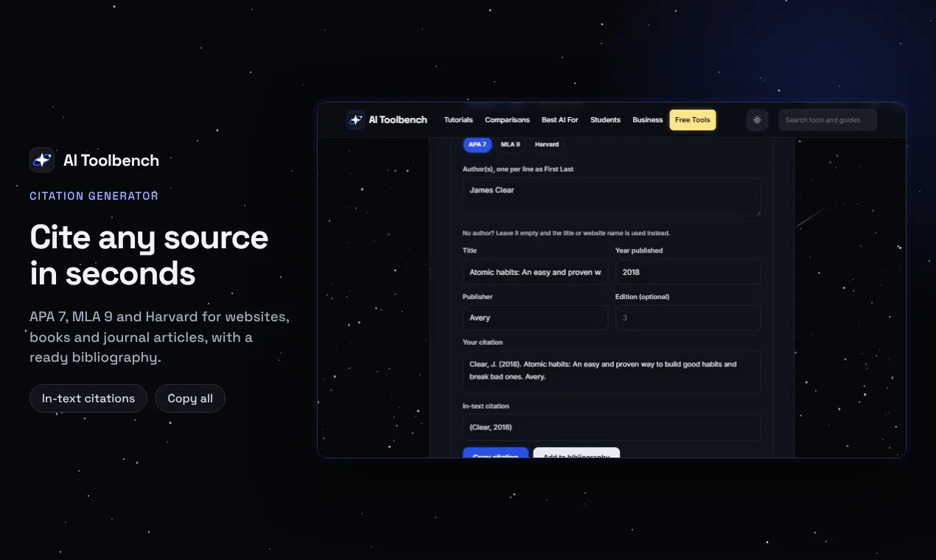Viewport: 936px width, 560px height.
Task: Click the Publisher field showing Avery
Action: point(535,318)
